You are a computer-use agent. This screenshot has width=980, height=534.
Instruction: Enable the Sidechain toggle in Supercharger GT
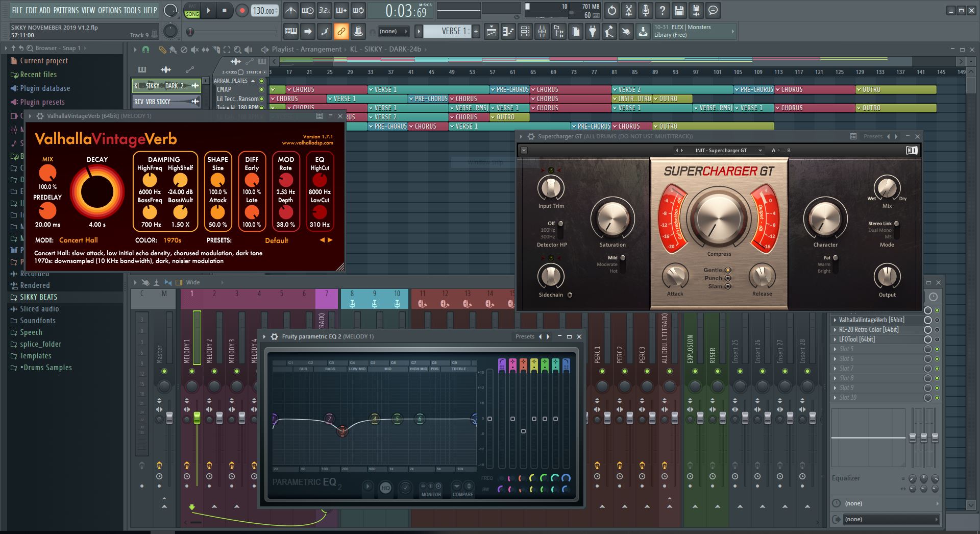tap(570, 295)
